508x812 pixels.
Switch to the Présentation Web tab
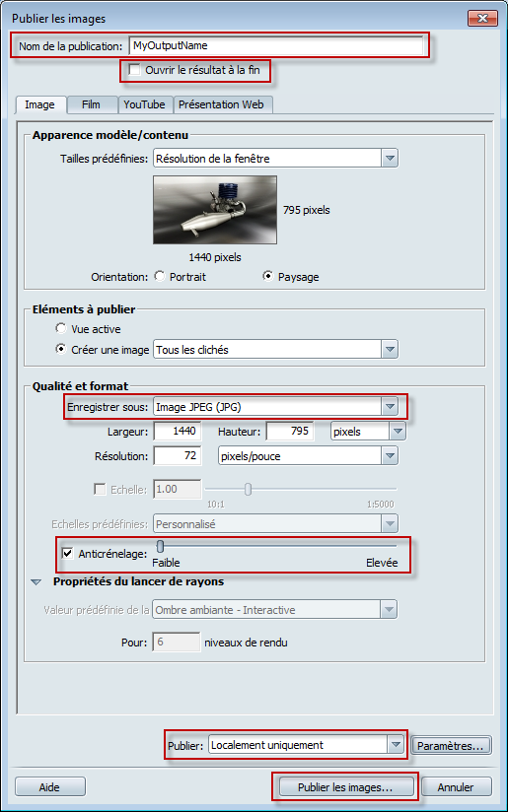click(221, 104)
